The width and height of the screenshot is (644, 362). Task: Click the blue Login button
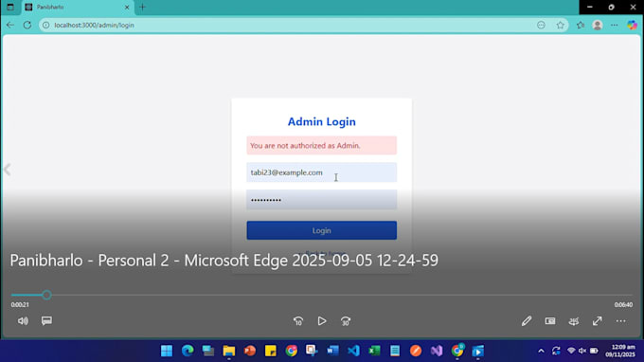[322, 230]
